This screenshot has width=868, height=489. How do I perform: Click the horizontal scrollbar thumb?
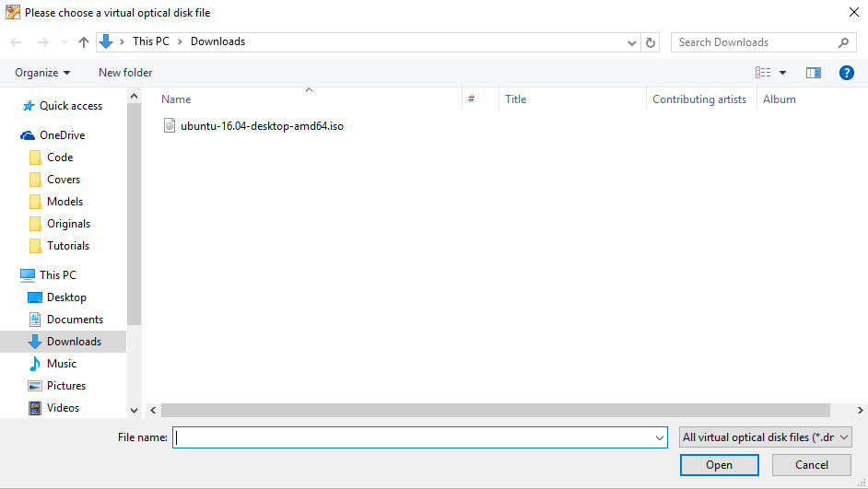pyautogui.click(x=496, y=411)
